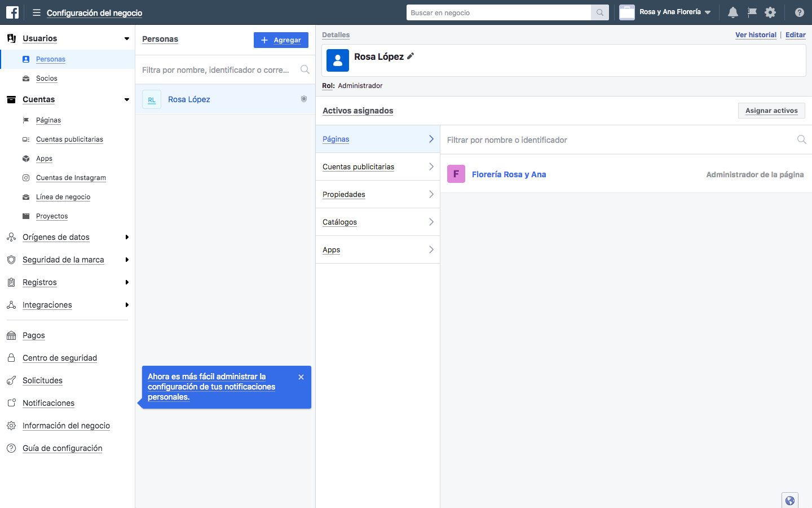Collapse the Cuentas section arrow

click(x=127, y=99)
